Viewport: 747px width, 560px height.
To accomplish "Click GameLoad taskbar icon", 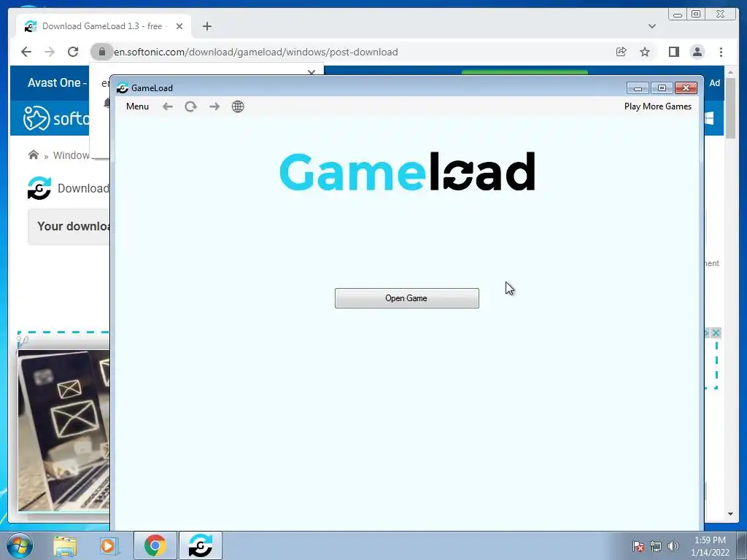I will [x=200, y=545].
